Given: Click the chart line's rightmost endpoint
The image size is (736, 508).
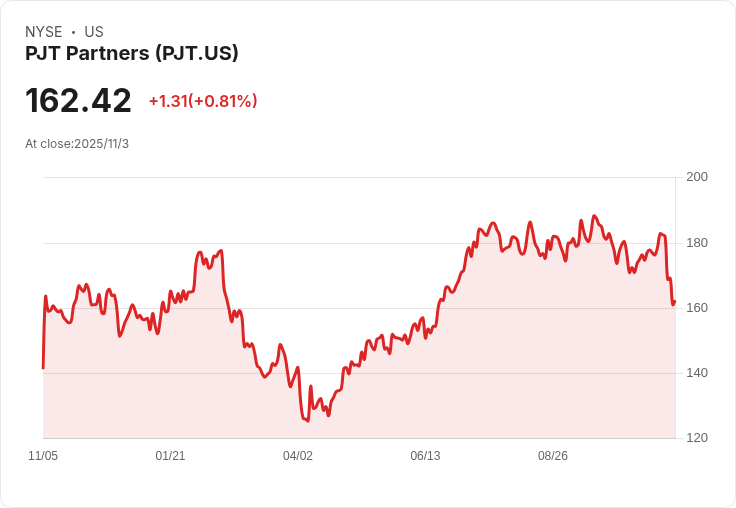Looking at the screenshot, I should pyautogui.click(x=675, y=301).
